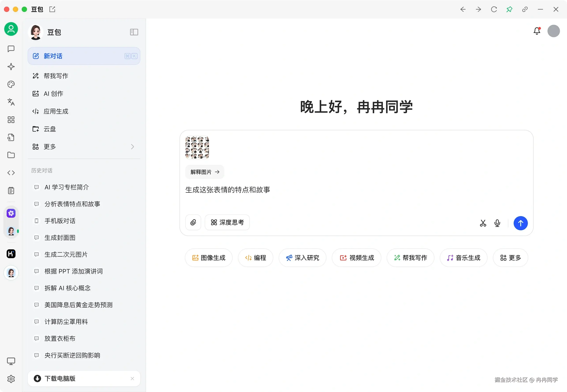Viewport: 567px width, 392px height.
Task: Open history chat 生成封面图
Action: (60, 238)
